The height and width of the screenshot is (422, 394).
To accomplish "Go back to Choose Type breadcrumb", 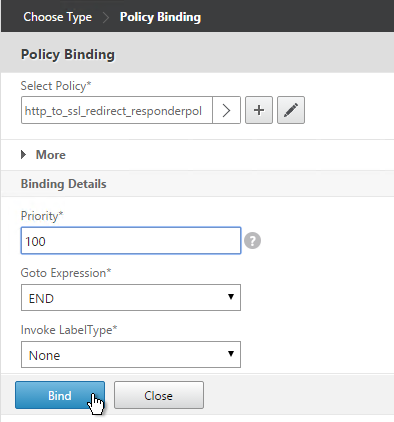I will pos(57,17).
